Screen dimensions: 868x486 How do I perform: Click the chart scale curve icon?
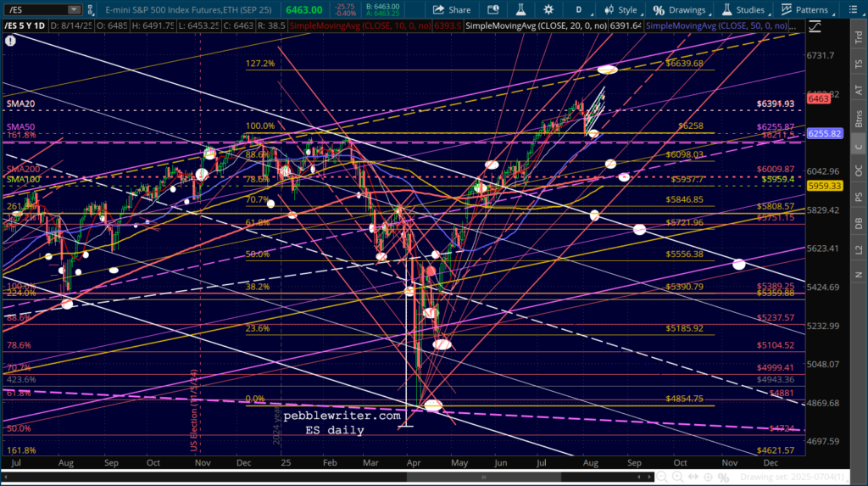[x=815, y=26]
